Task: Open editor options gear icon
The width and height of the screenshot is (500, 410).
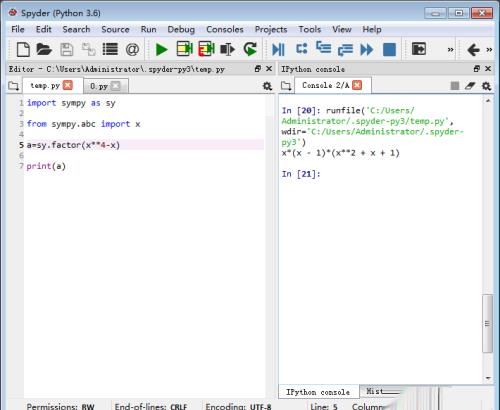Action: pyautogui.click(x=267, y=86)
